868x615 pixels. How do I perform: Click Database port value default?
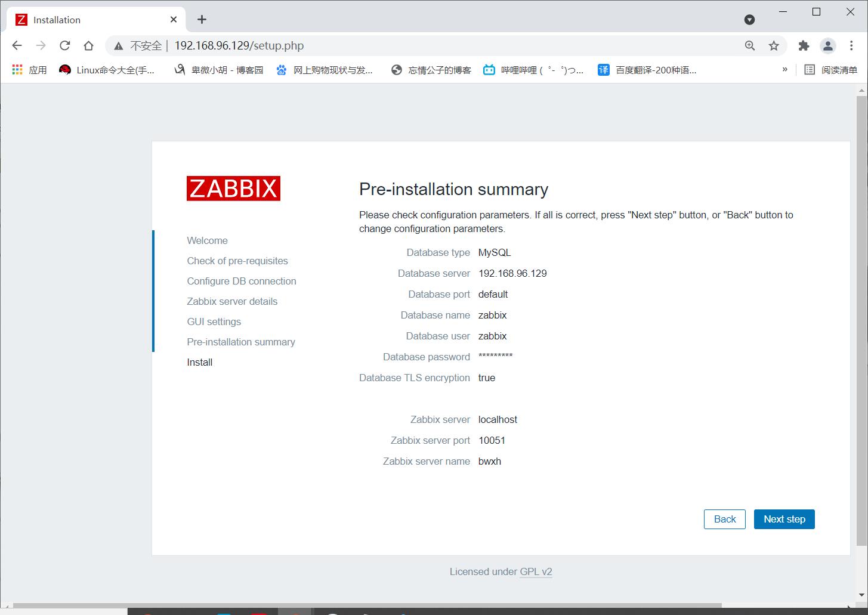point(493,294)
